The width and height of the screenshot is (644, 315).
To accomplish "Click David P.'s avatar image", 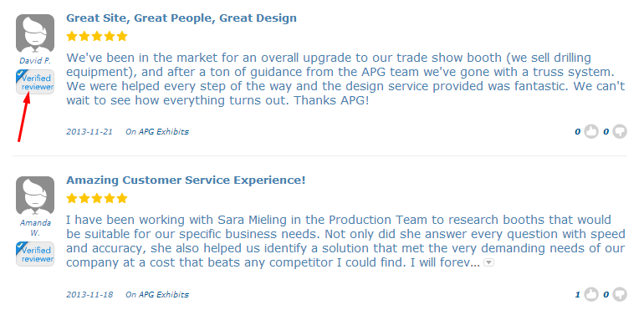I will [x=35, y=33].
